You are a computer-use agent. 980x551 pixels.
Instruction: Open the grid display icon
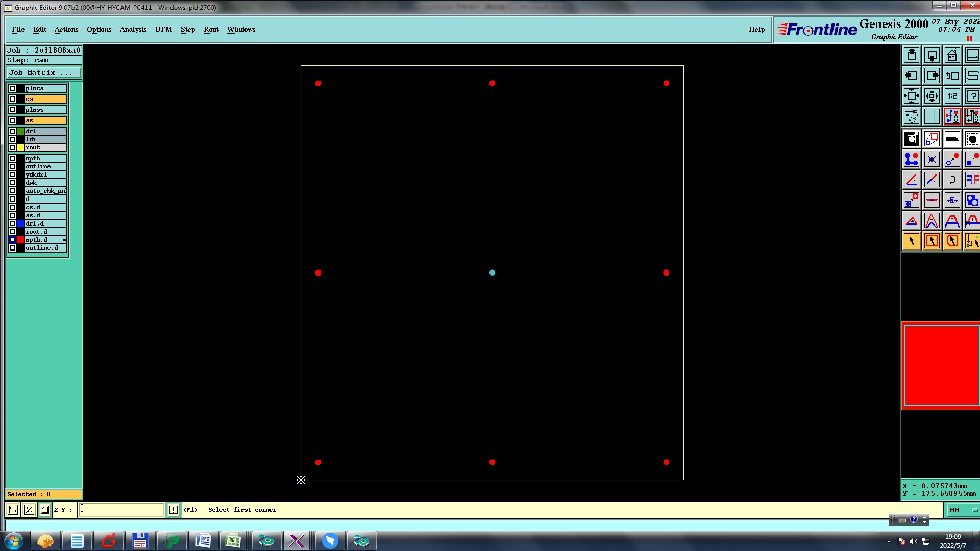point(932,116)
